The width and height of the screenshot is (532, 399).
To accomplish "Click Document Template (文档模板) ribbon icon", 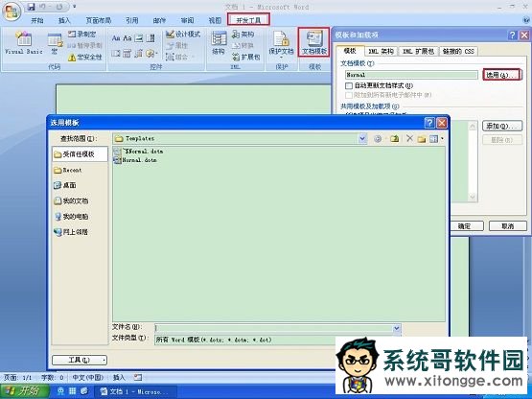I will point(314,42).
